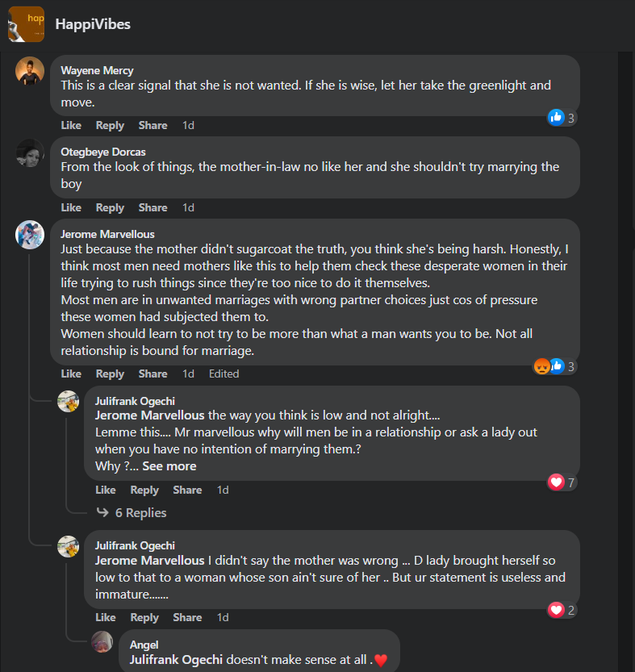Open Jerome Marvellous's profile picture

[x=30, y=235]
